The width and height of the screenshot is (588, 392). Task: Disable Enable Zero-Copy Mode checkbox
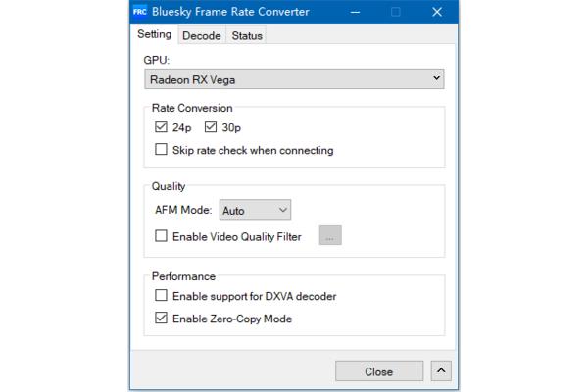click(162, 318)
